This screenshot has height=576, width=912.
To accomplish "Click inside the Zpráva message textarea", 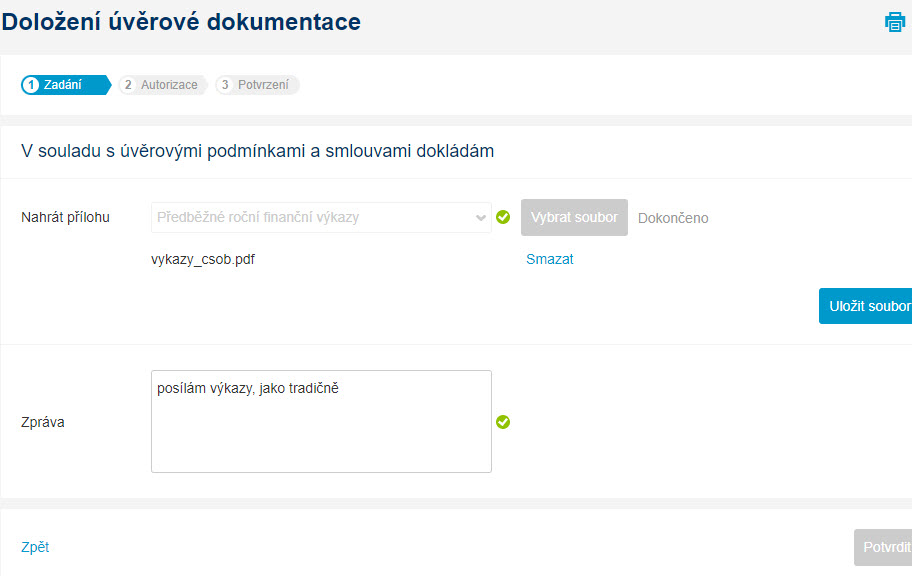I will click(x=321, y=421).
